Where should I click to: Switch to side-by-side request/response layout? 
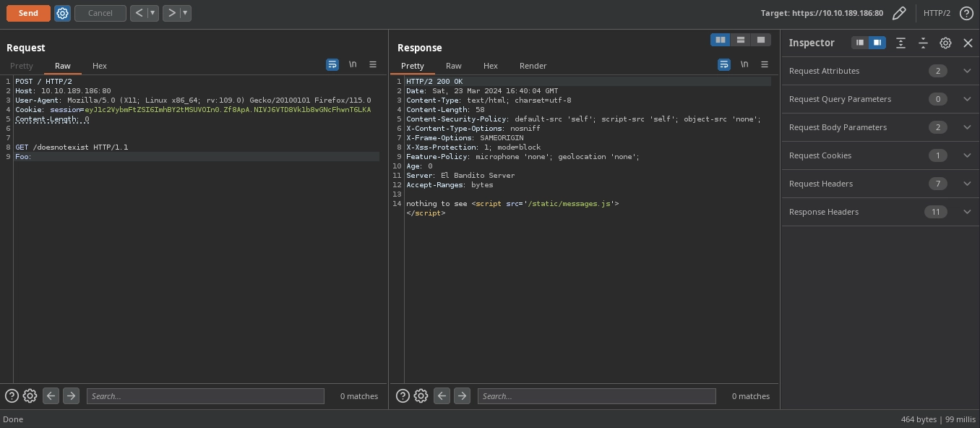tap(720, 40)
